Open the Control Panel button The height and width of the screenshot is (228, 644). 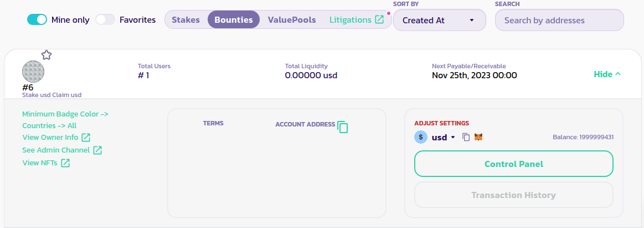[513, 164]
